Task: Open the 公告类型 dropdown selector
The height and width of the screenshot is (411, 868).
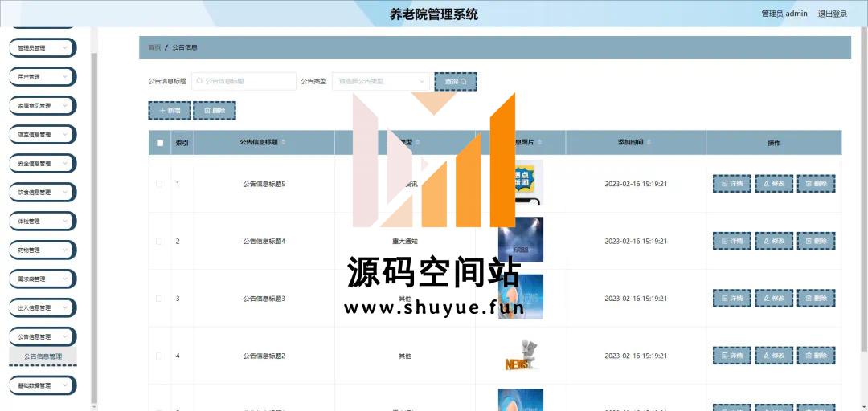Action: (x=380, y=81)
